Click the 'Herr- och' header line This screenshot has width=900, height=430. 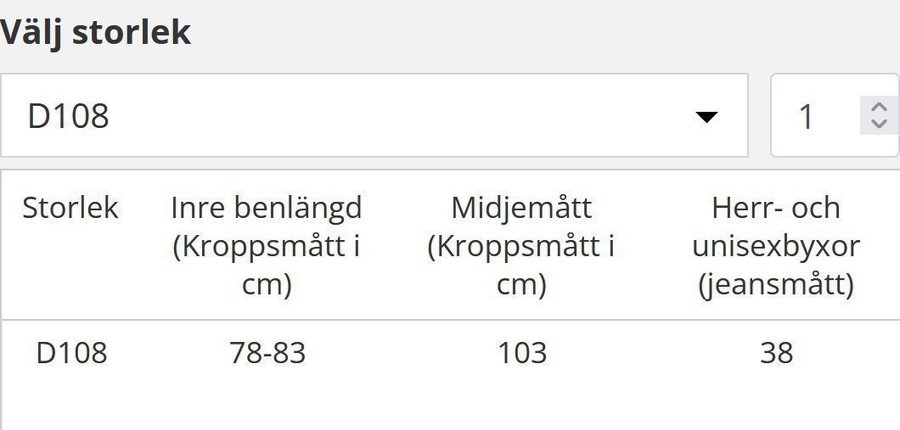(x=776, y=208)
